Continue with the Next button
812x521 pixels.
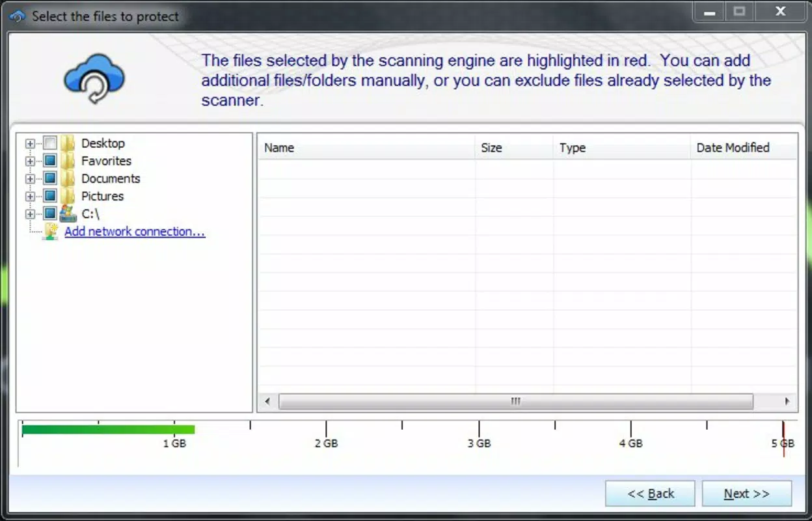point(747,494)
